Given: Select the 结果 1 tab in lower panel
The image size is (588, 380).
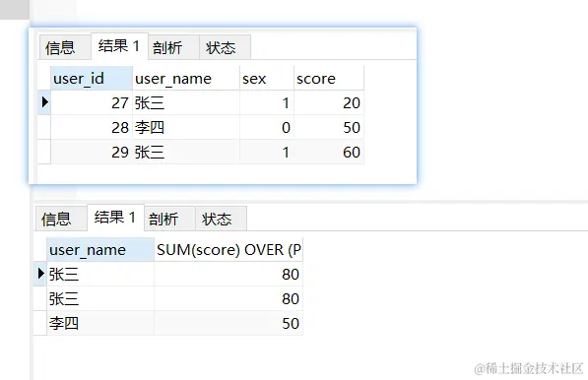Looking at the screenshot, I should [x=115, y=218].
